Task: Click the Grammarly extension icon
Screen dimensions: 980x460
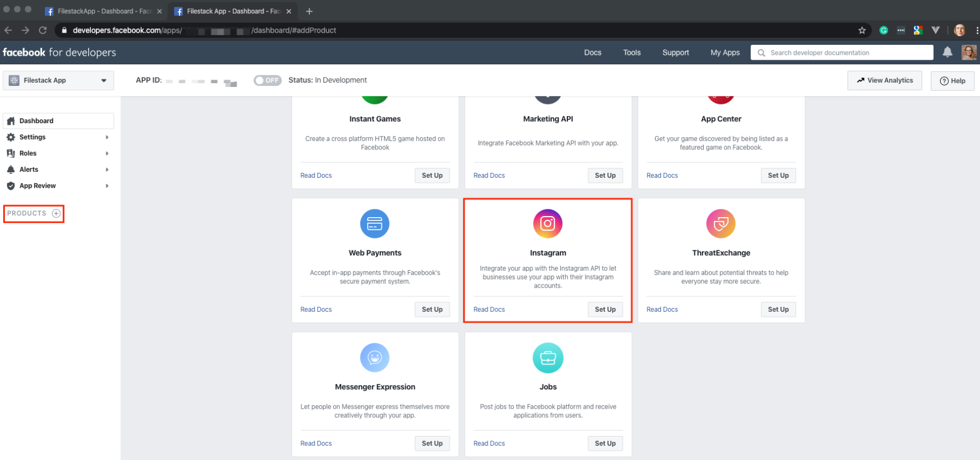Action: point(883,30)
